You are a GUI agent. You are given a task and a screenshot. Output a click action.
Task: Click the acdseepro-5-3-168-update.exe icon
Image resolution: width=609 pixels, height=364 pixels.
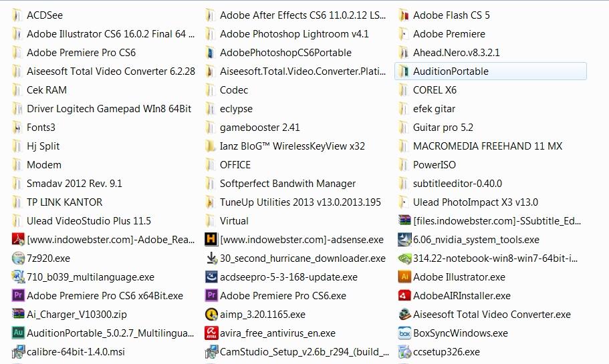coord(211,277)
